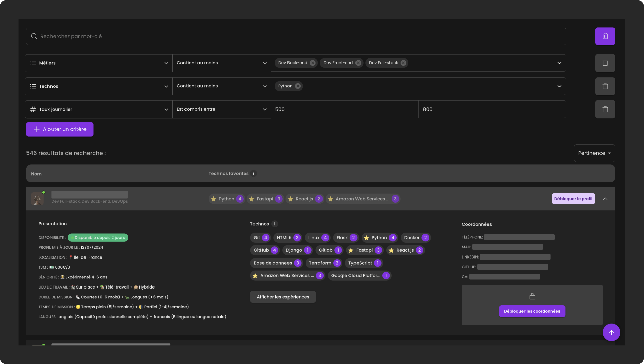Click the search magnifier icon
The height and width of the screenshot is (364, 644).
click(34, 36)
